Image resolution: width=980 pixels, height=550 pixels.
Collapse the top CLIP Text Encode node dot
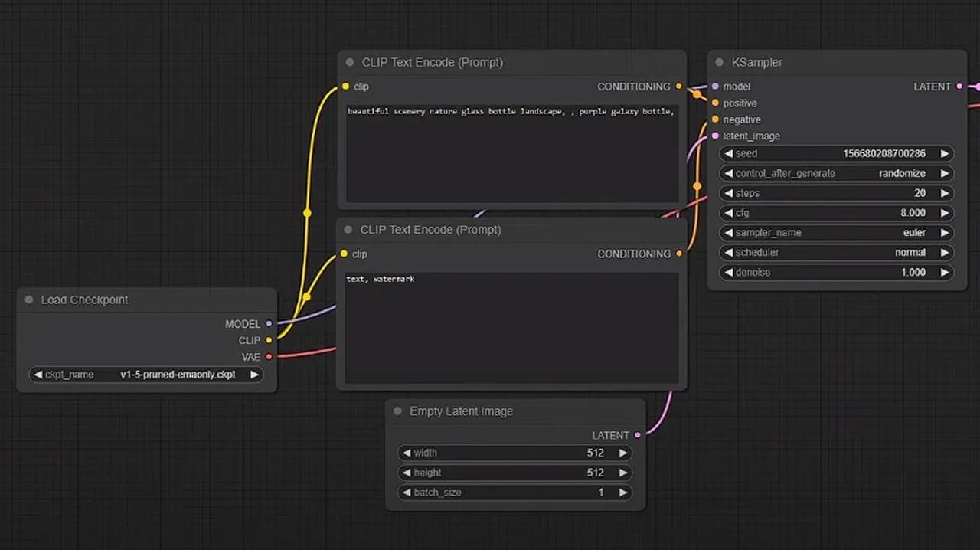click(350, 62)
